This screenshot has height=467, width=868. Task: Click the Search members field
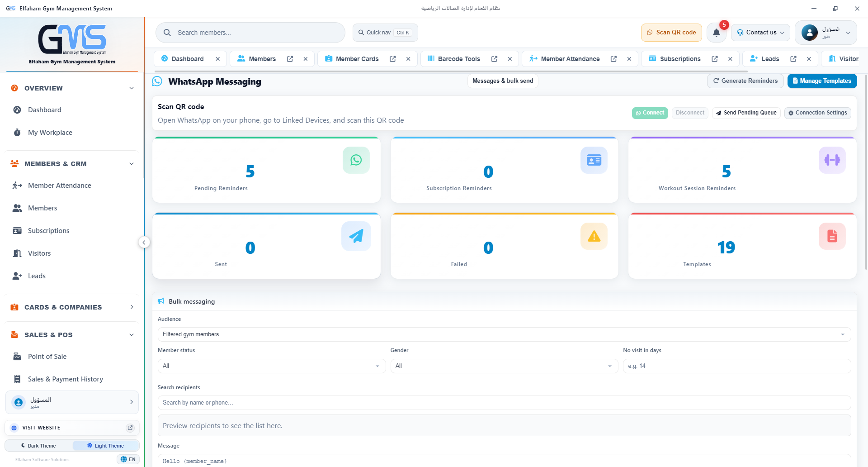coord(250,33)
